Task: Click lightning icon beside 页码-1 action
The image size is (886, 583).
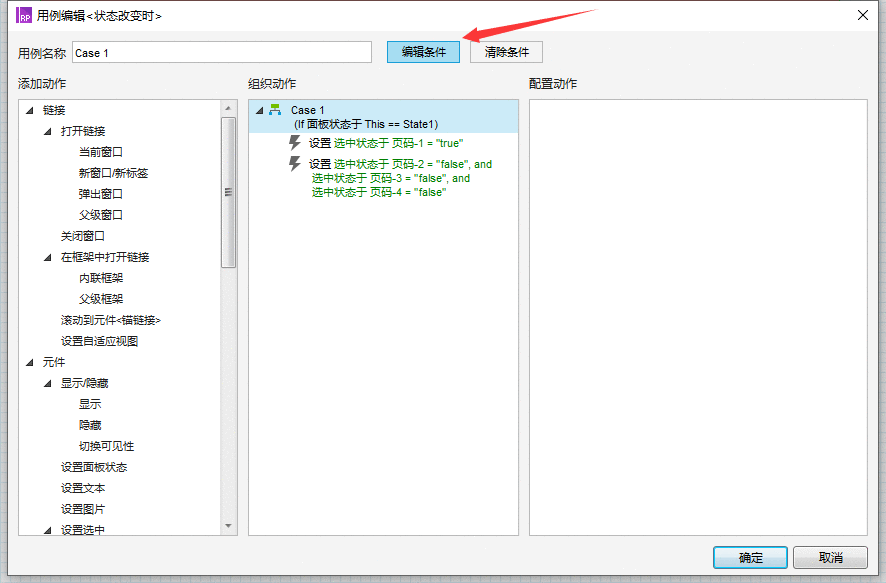Action: (294, 142)
